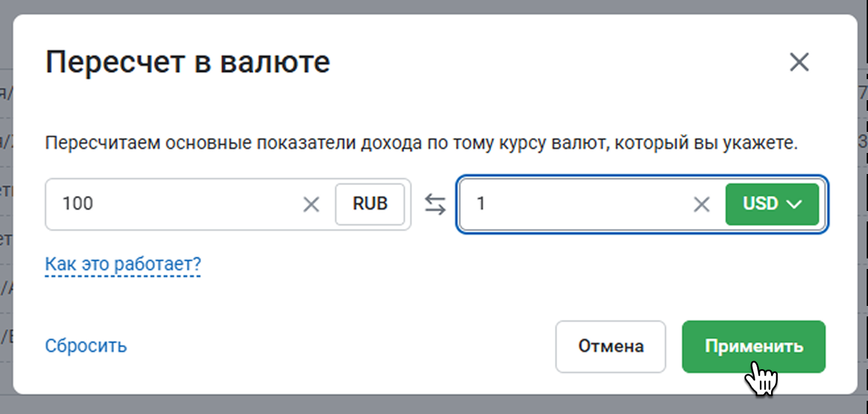
Task: Click the Пересчет в валюте heading
Action: pos(187,63)
